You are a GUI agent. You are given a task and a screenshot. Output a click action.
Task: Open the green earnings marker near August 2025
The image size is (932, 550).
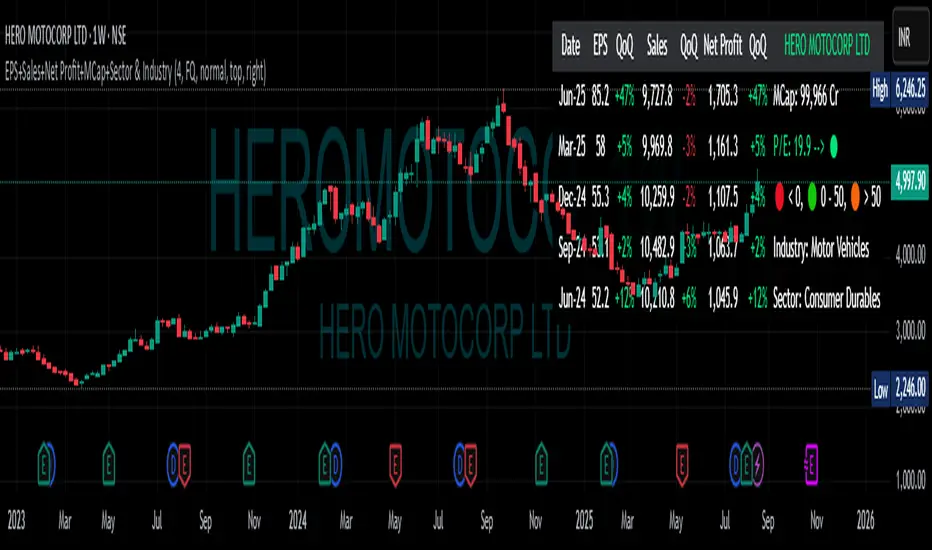coord(747,464)
